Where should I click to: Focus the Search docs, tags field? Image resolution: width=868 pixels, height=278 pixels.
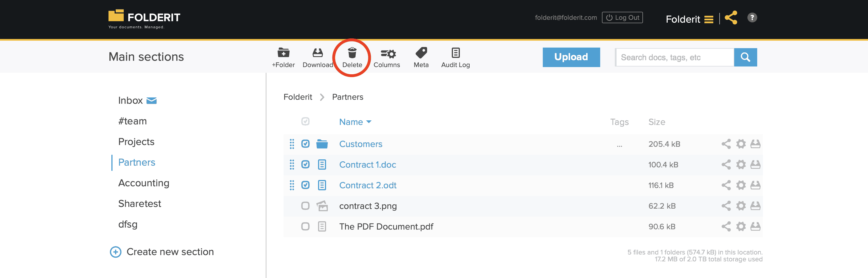click(x=675, y=57)
